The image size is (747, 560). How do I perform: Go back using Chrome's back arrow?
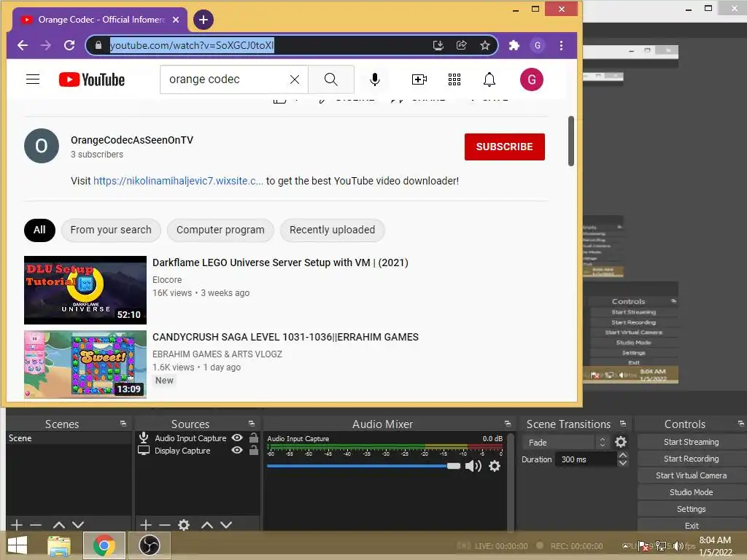23,45
